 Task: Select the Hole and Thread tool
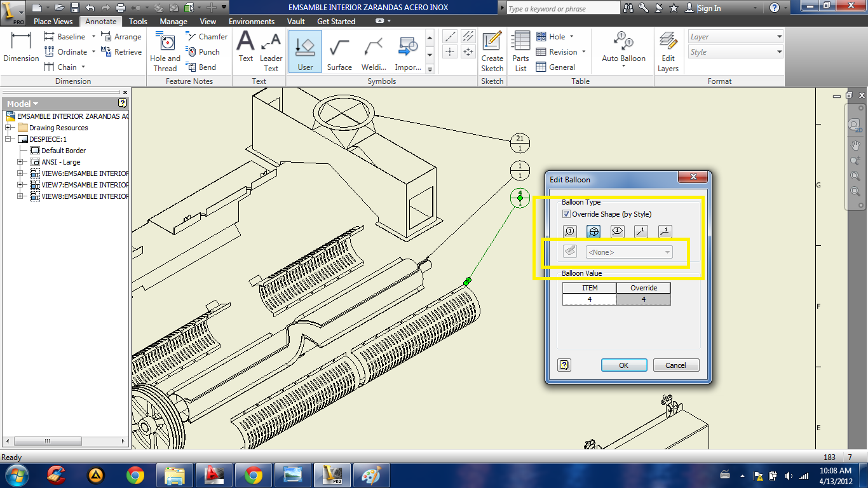click(165, 51)
